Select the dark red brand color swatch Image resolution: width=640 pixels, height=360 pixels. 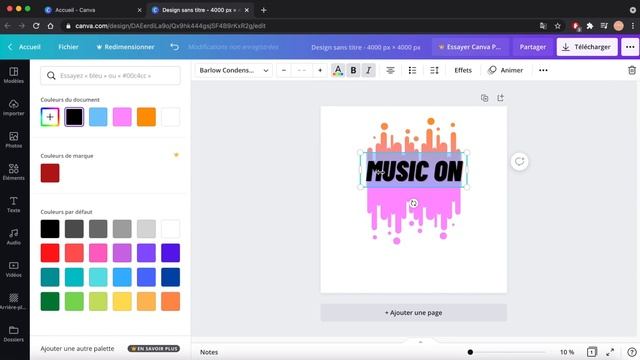pos(50,173)
